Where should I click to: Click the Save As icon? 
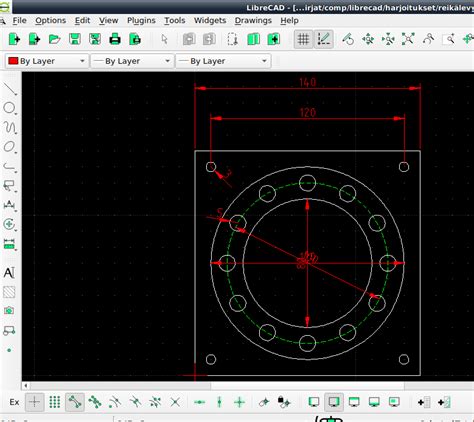click(95, 39)
